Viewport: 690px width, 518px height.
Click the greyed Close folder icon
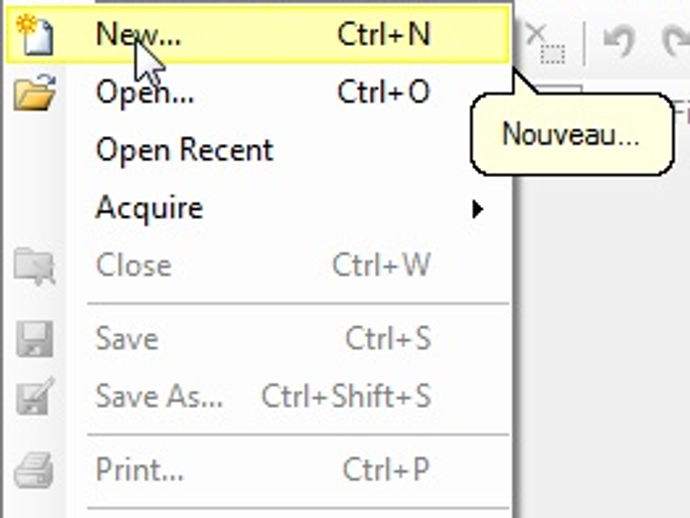point(34,266)
